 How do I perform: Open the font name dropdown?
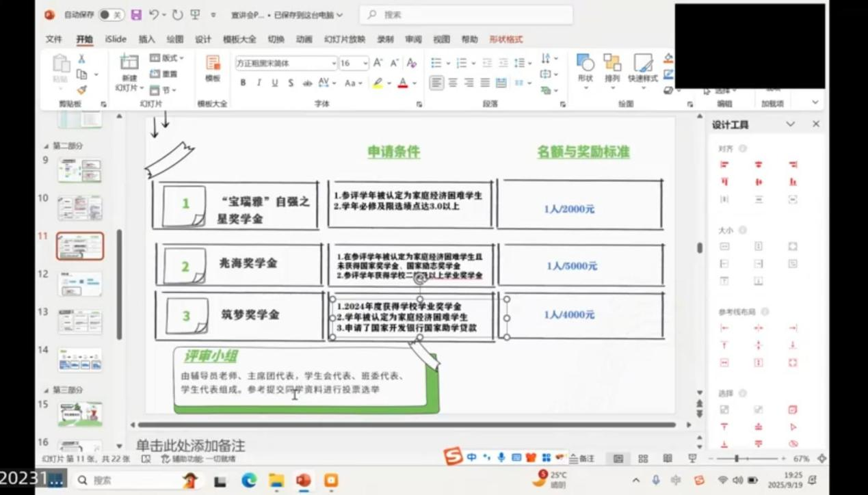(x=334, y=63)
